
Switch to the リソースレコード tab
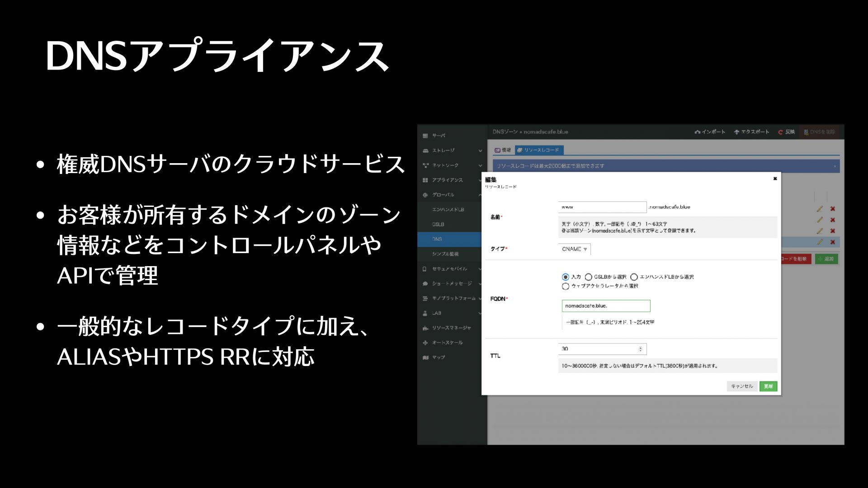tap(538, 150)
